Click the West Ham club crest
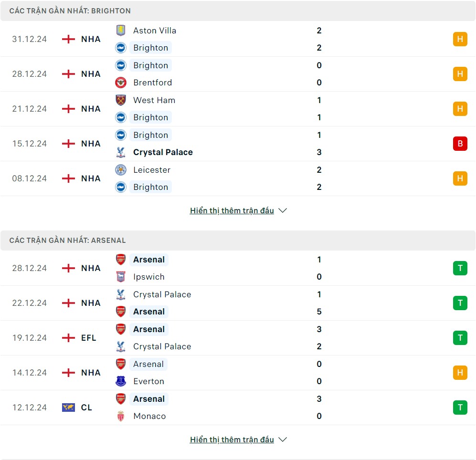The image size is (476, 460). point(121,100)
